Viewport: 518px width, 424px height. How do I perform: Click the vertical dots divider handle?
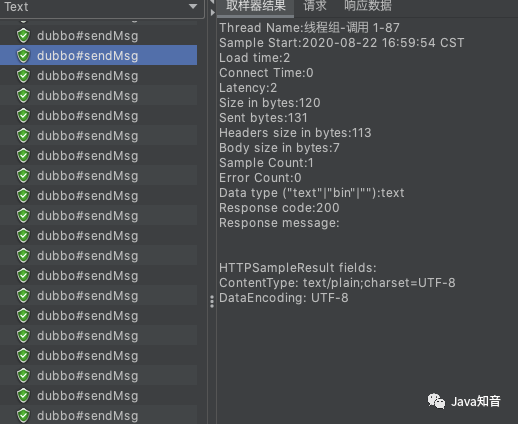[x=212, y=301]
